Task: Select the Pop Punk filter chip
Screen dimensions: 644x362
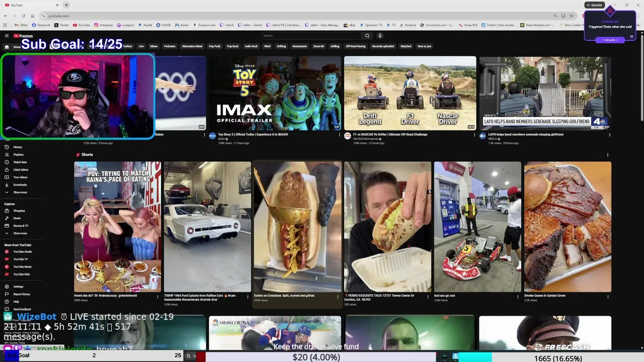Action: coord(214,46)
